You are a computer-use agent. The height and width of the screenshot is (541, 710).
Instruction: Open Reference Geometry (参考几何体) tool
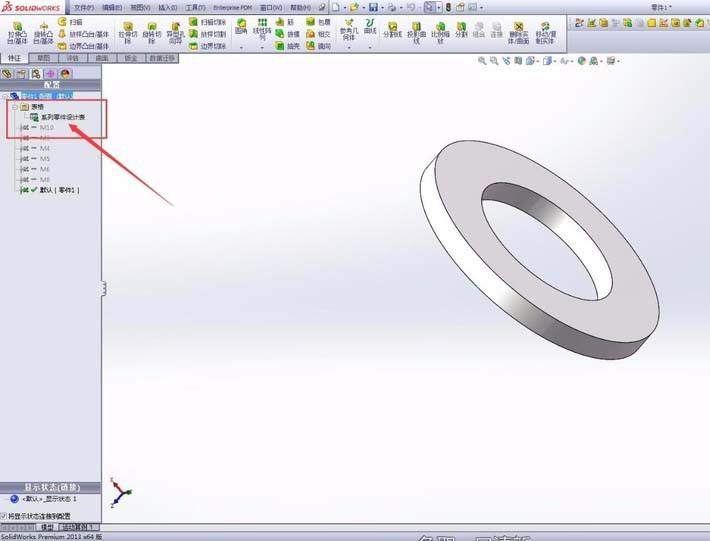click(x=349, y=29)
